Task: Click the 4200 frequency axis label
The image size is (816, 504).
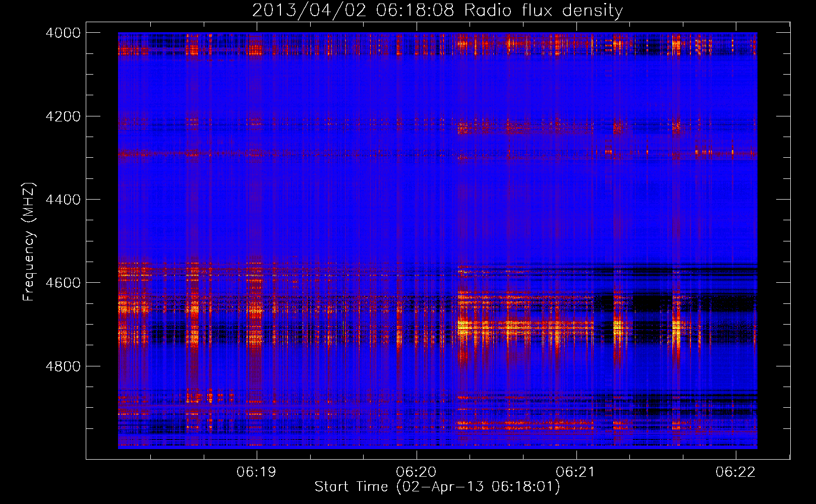Action: point(63,116)
